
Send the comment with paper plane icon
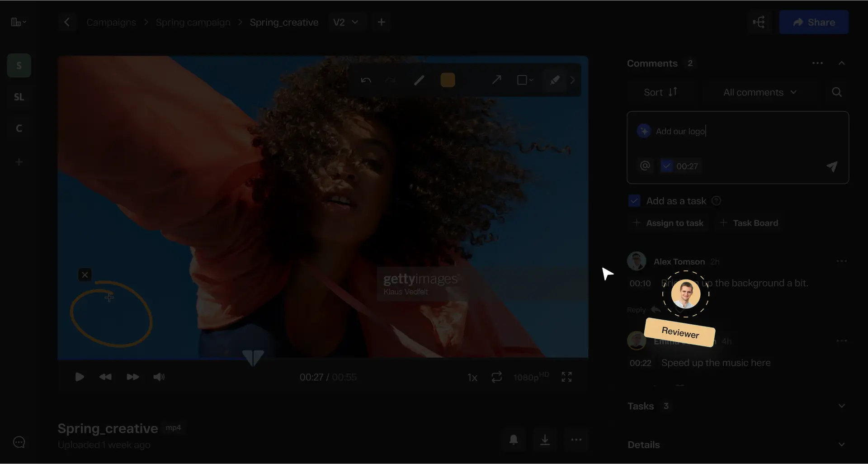[832, 166]
